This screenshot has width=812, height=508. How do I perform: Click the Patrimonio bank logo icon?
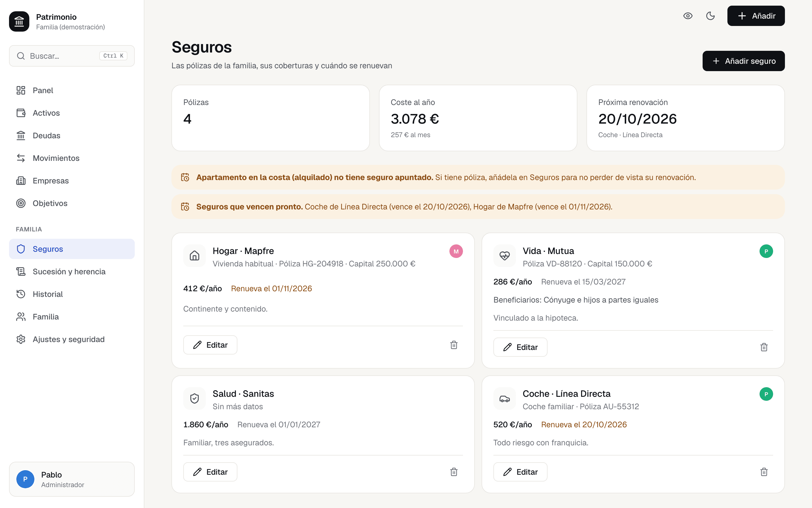pyautogui.click(x=19, y=21)
